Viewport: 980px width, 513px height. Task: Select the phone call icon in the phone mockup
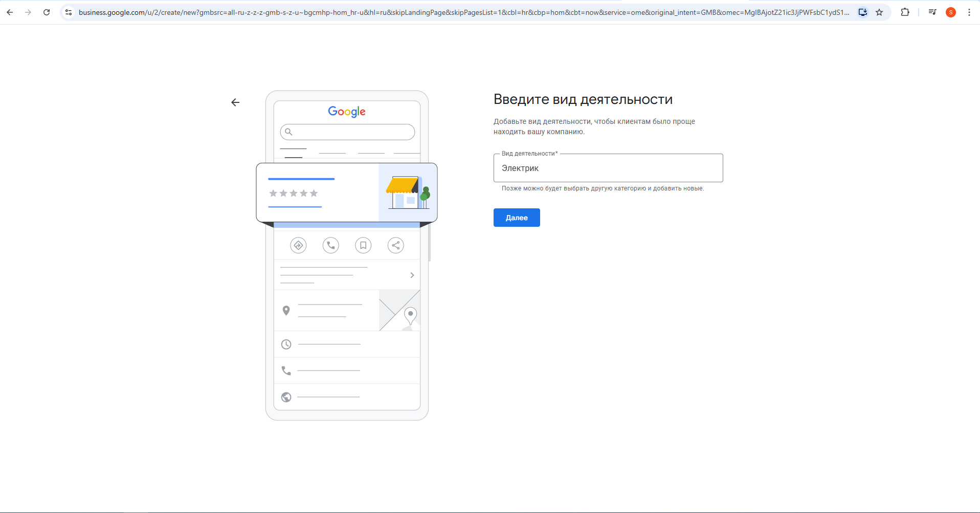[330, 245]
